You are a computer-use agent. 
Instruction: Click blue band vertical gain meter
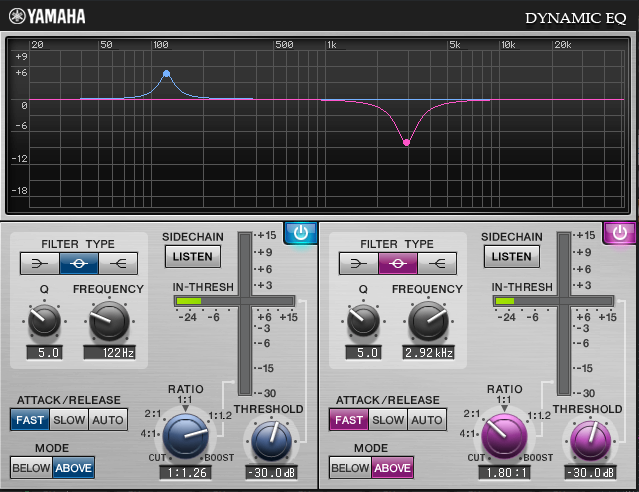[245, 314]
